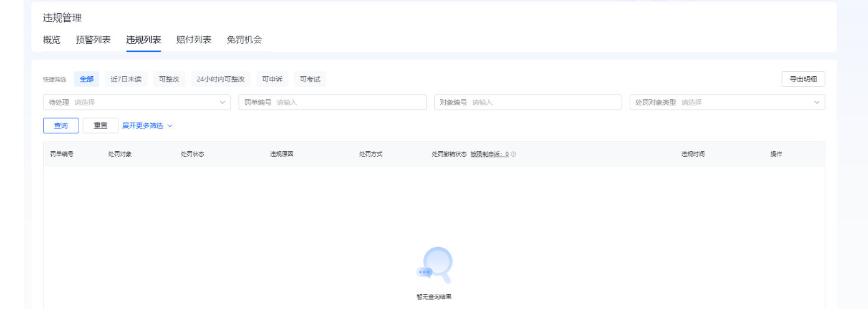868x309 pixels.
Task: Open the 预警列表 tab
Action: (94, 40)
